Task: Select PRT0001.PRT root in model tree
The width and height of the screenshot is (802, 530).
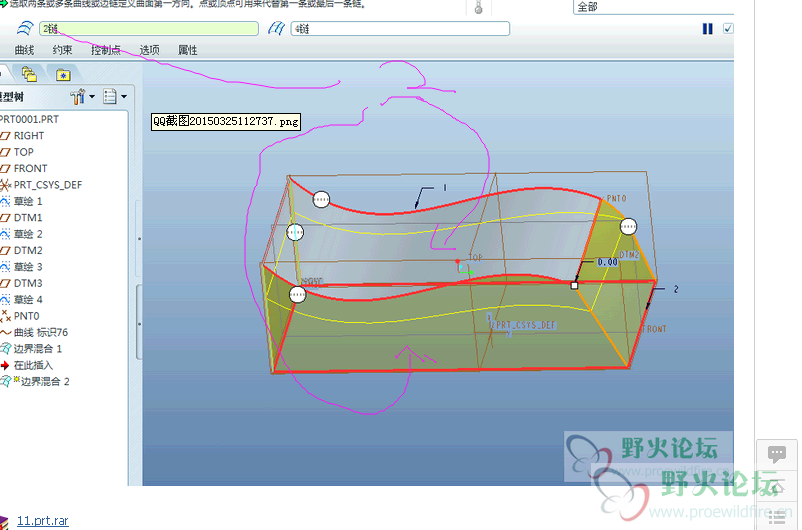Action: pyautogui.click(x=29, y=119)
